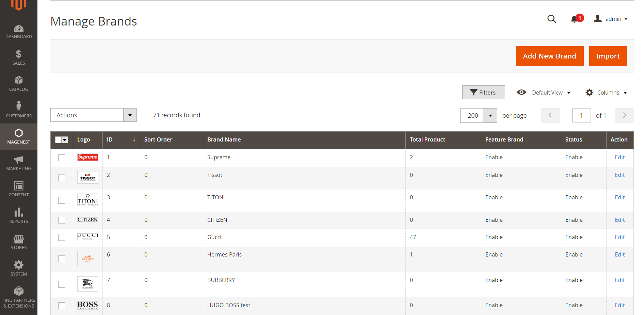Tick the checkbox for BURBERRY row
This screenshot has height=315, width=644.
coord(62,284)
